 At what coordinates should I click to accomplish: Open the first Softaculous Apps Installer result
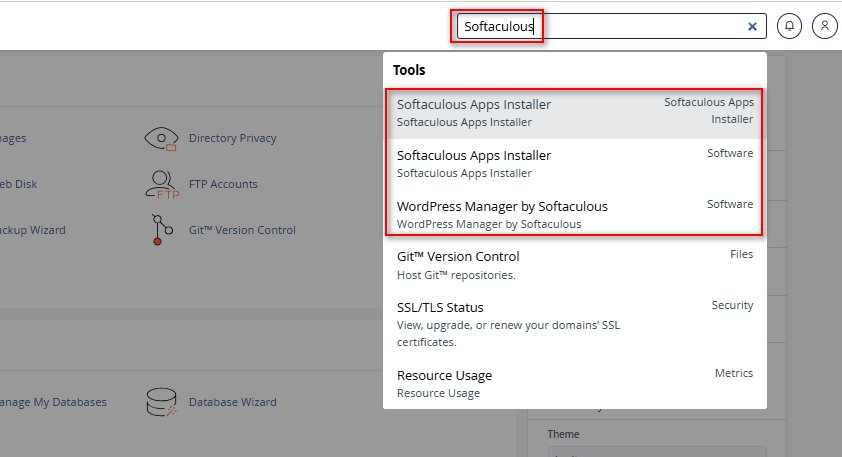tap(575, 113)
